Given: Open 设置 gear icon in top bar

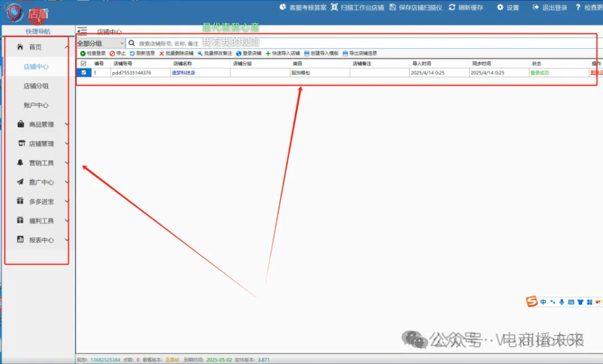Looking at the screenshot, I should (x=500, y=7).
